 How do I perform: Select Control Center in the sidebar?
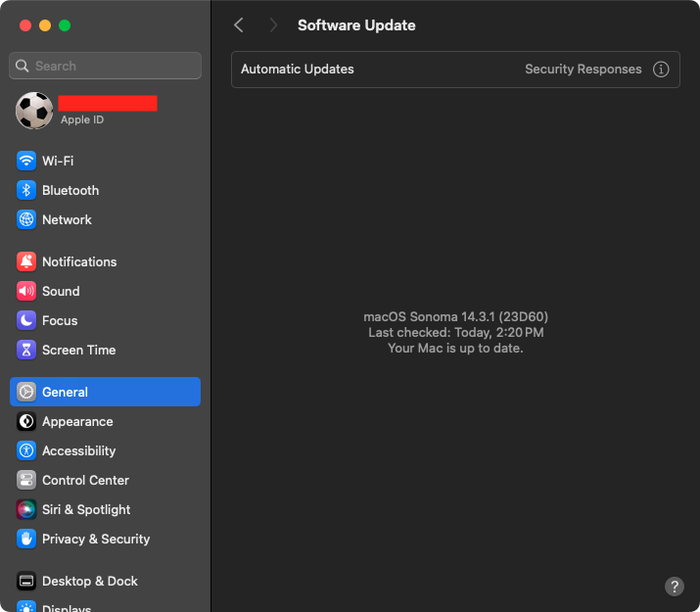coord(105,481)
